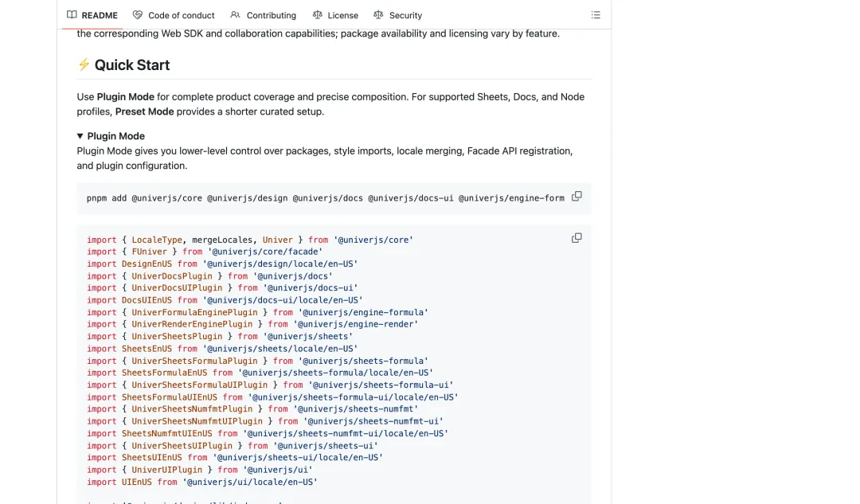Viewport: 860px width, 504px height.
Task: Click the bold Preset Mode text
Action: point(144,111)
